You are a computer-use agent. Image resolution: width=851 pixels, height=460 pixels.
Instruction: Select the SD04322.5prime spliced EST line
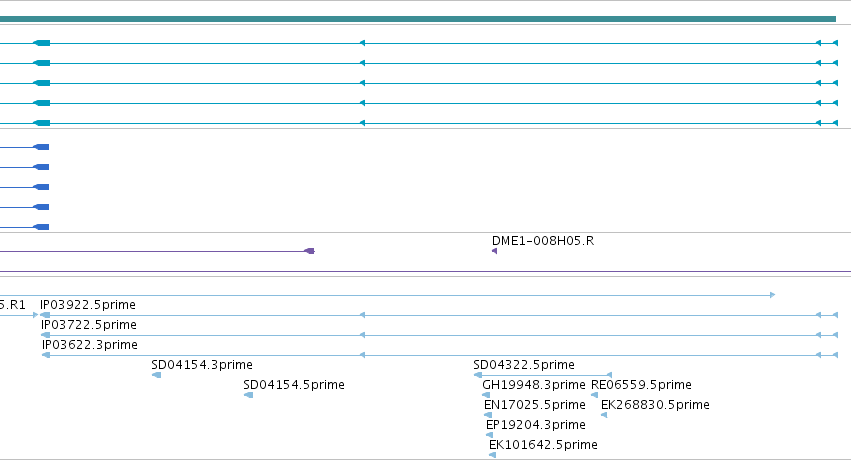543,375
